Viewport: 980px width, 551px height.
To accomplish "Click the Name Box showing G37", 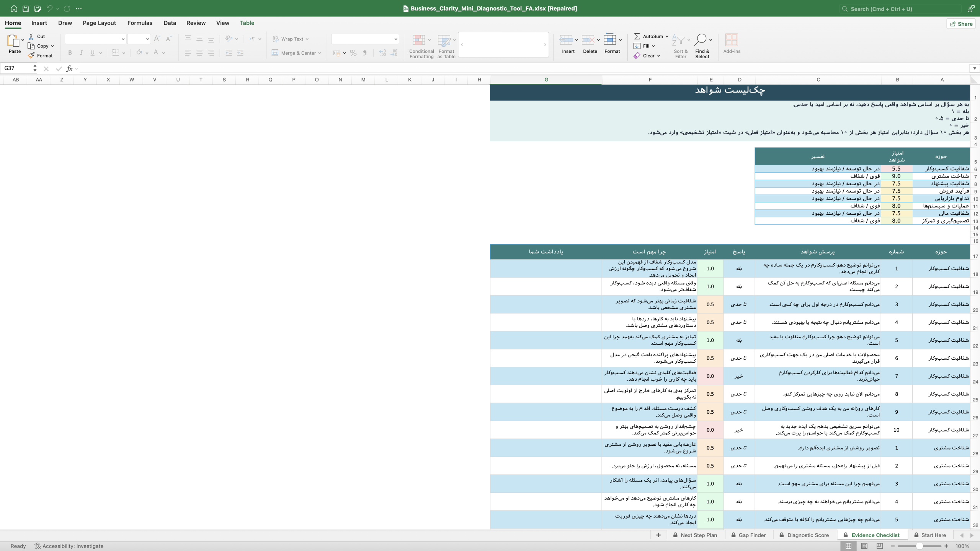I will (x=18, y=68).
